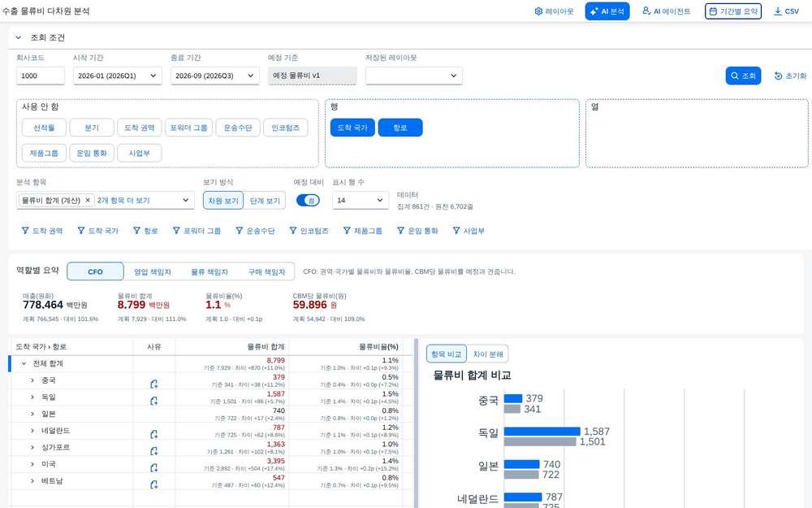
Task: Open the 기간별 요약 view
Action: click(x=732, y=11)
